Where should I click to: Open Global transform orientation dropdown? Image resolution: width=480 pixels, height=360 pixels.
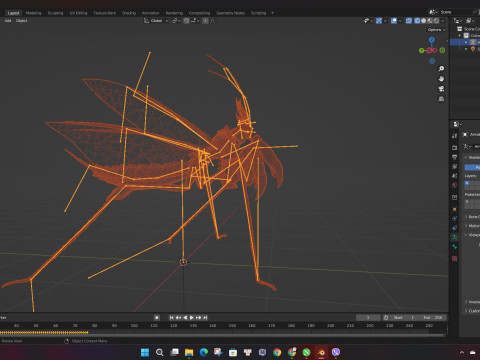[x=156, y=21]
